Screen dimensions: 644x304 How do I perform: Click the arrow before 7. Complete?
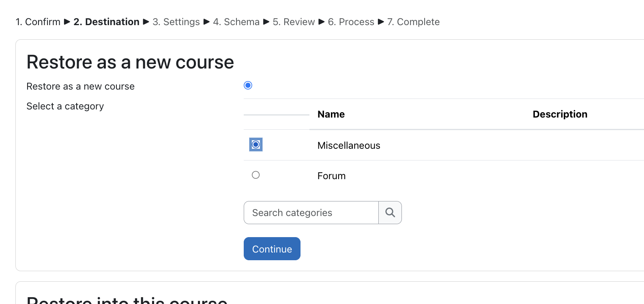(x=381, y=22)
